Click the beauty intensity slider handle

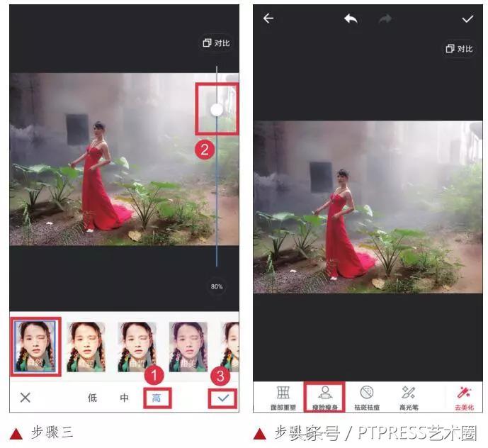[217, 110]
